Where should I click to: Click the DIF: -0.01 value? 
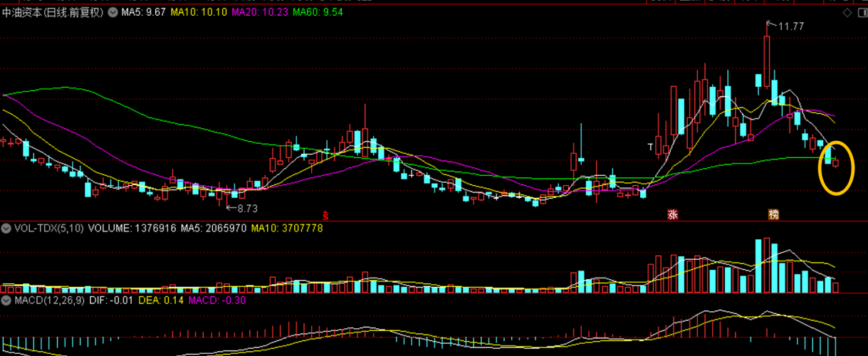click(x=111, y=300)
